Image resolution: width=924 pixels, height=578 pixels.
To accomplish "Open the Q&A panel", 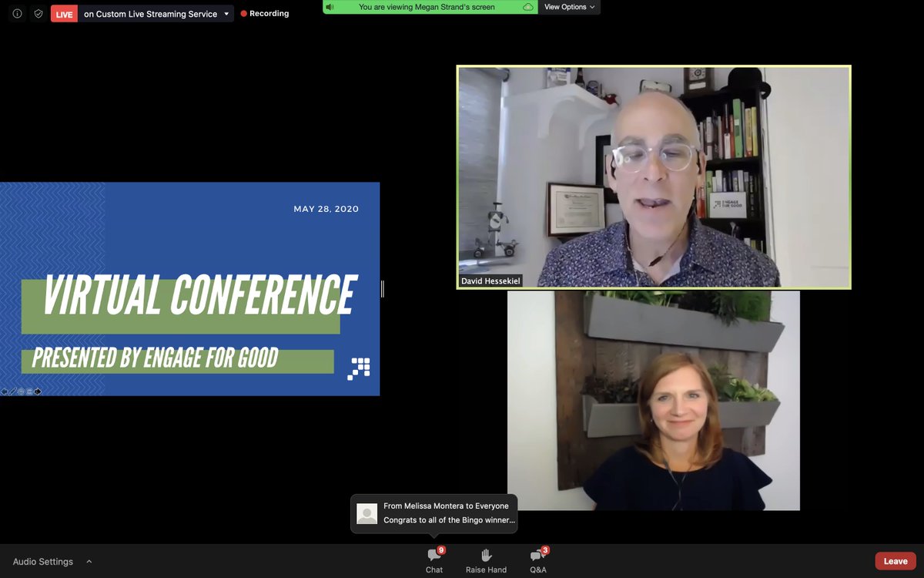I will point(538,560).
